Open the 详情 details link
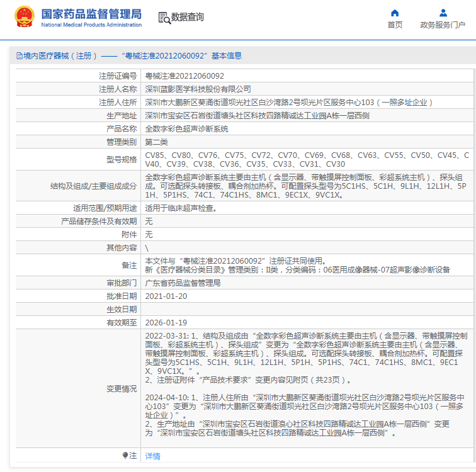 pos(153,456)
